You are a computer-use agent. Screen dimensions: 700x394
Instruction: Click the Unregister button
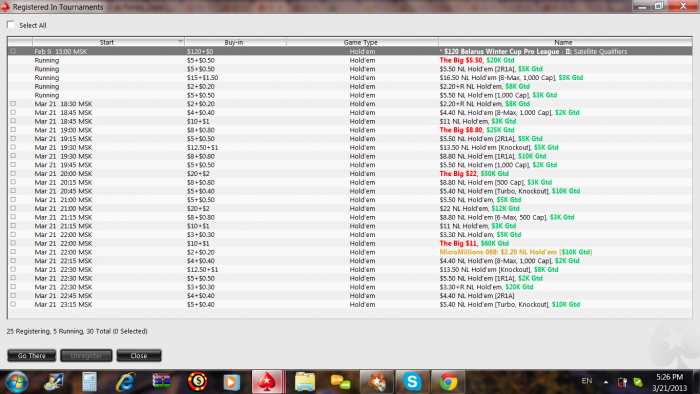86,356
